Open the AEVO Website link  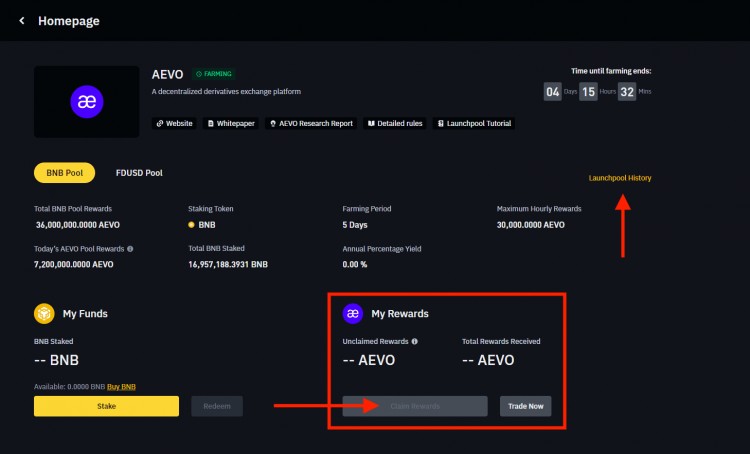coord(174,123)
